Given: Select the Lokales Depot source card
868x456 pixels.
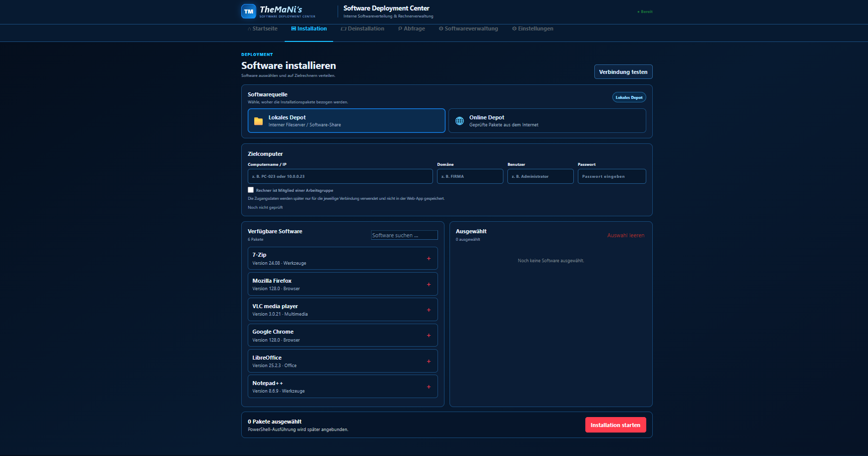Looking at the screenshot, I should [x=347, y=121].
